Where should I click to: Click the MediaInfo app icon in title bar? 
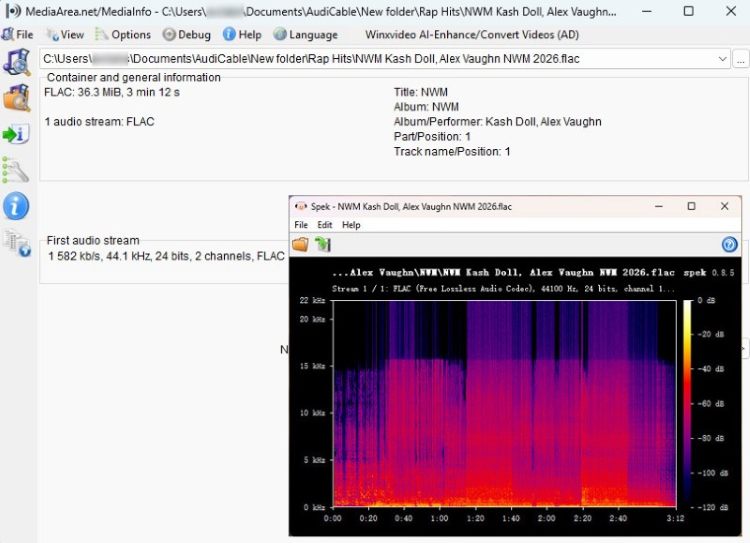[x=13, y=11]
